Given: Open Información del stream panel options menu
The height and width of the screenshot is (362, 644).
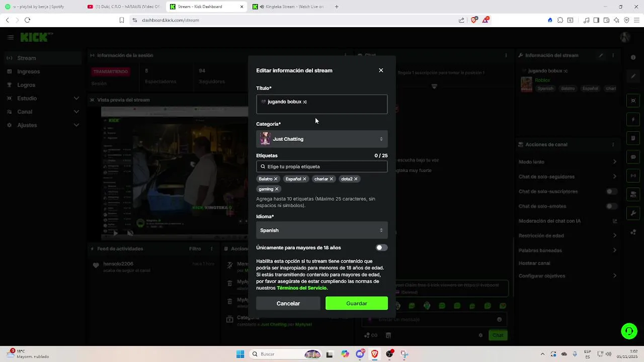Looking at the screenshot, I should pos(613,55).
